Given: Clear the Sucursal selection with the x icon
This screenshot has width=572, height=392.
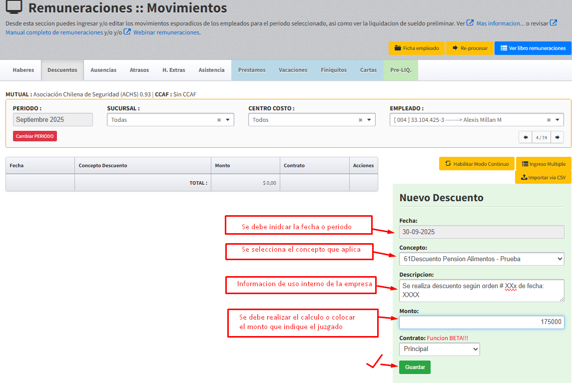Looking at the screenshot, I should click(x=219, y=120).
